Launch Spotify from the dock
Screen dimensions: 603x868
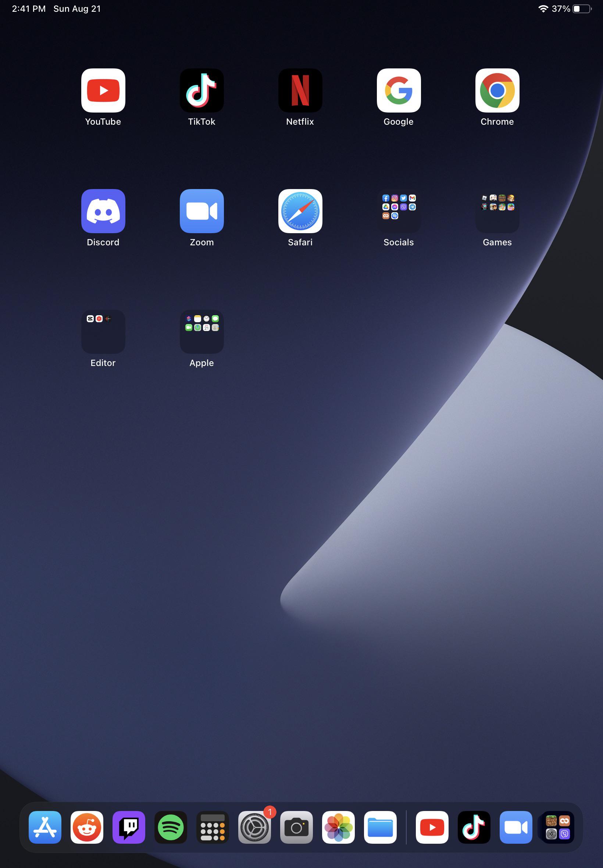click(x=171, y=827)
